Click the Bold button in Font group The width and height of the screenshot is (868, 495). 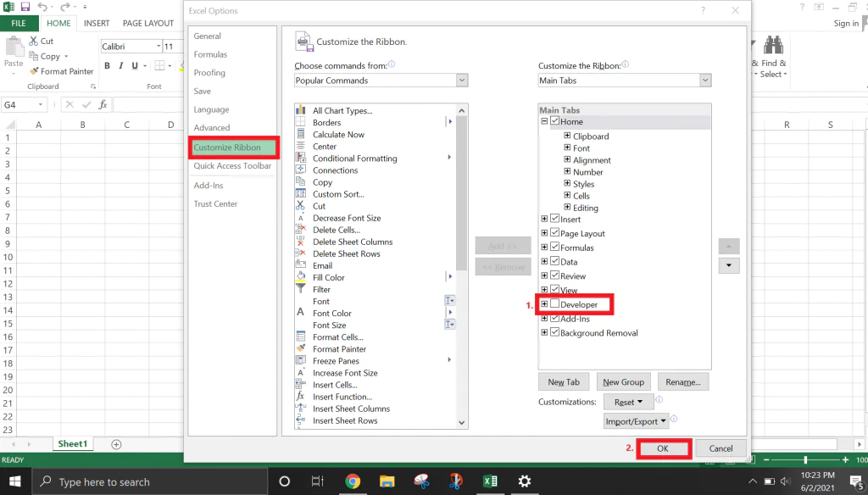coord(107,65)
